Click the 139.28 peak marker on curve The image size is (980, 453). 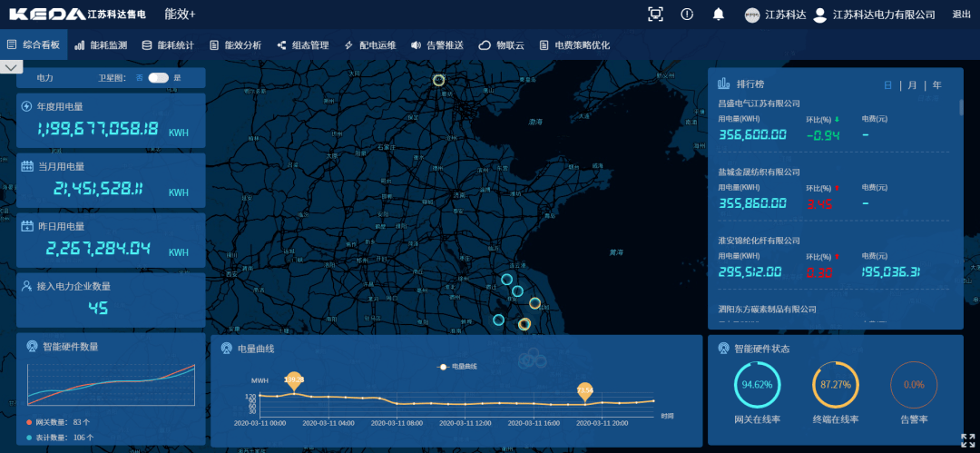[x=293, y=381]
